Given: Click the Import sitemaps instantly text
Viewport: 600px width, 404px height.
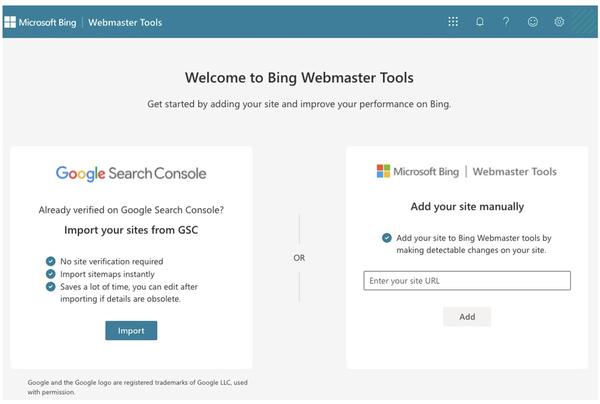Looking at the screenshot, I should click(108, 274).
